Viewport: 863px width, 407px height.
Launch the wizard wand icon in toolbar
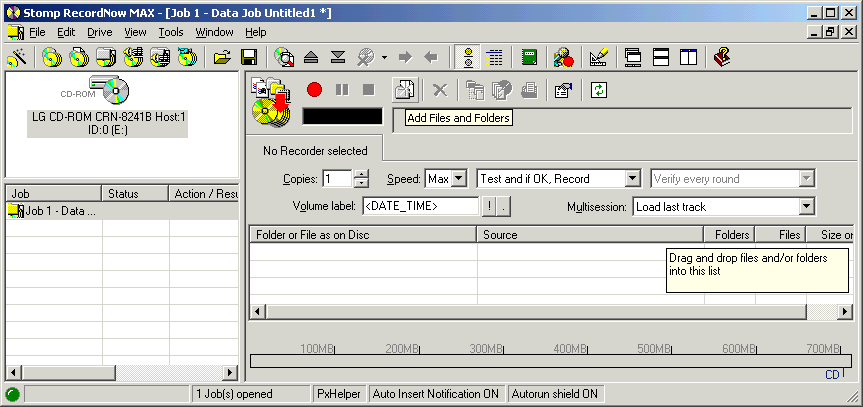(16, 57)
